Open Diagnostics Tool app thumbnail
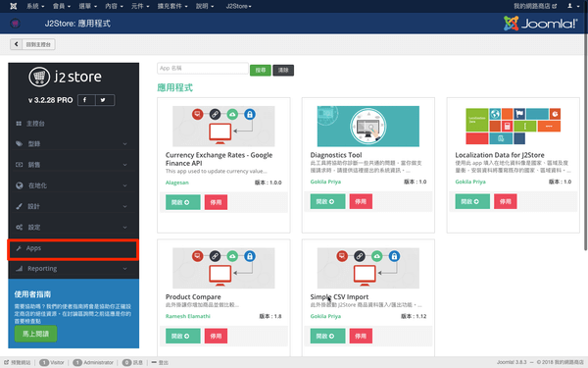 coord(368,127)
